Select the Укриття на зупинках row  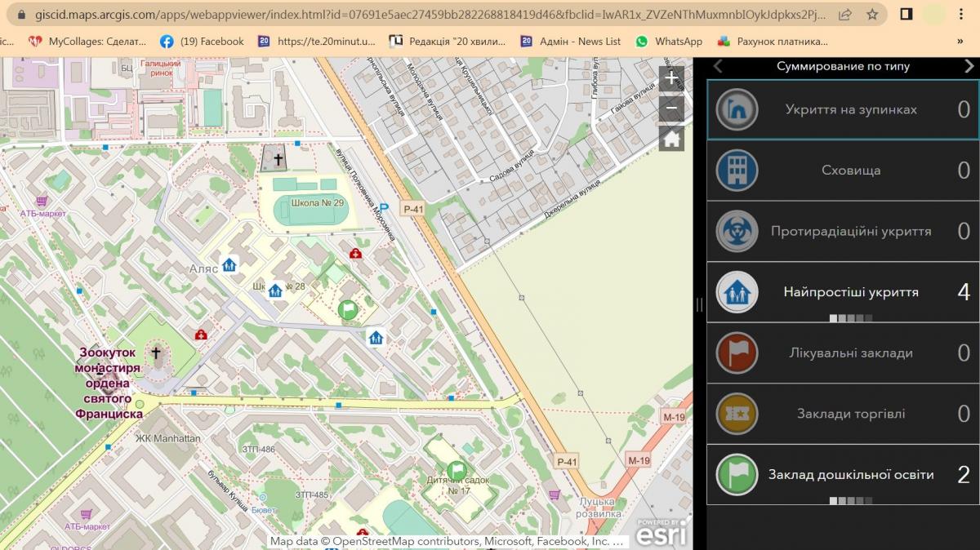[843, 109]
